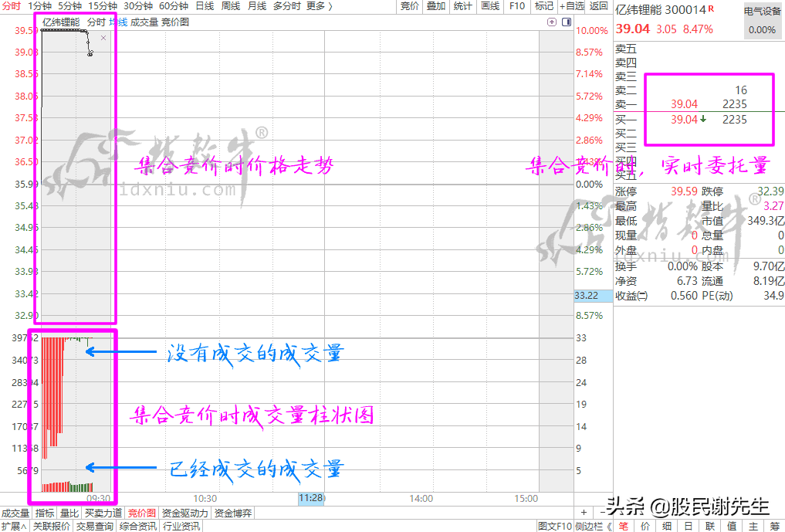Open the 关联报价 related quotes tab
Screen dimensions: 785x532
point(52,526)
